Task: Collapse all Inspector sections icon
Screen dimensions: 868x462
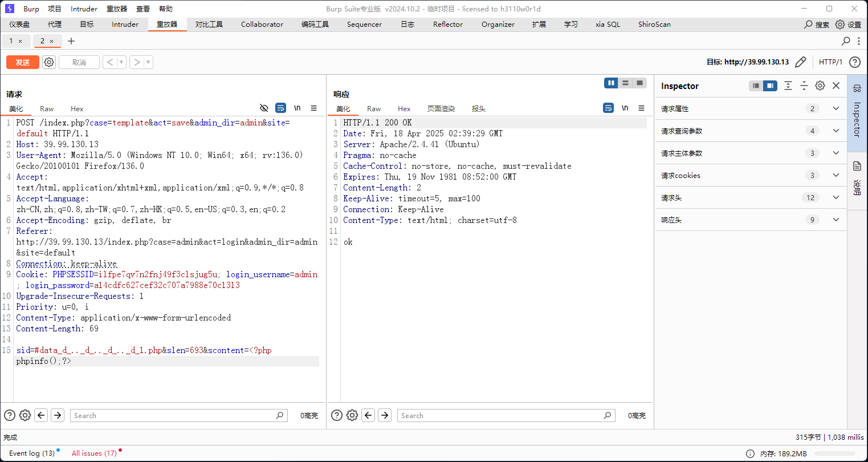Action: tap(804, 86)
